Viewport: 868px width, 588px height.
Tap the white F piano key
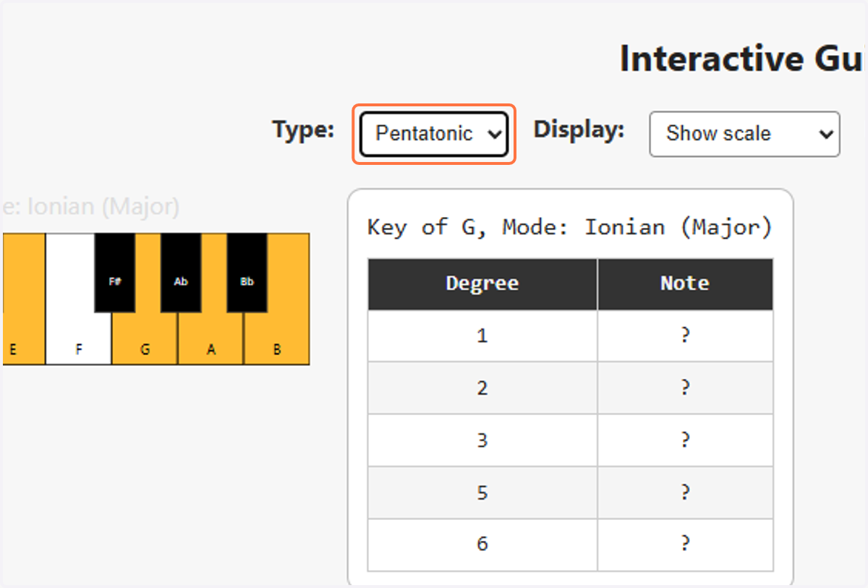79,338
